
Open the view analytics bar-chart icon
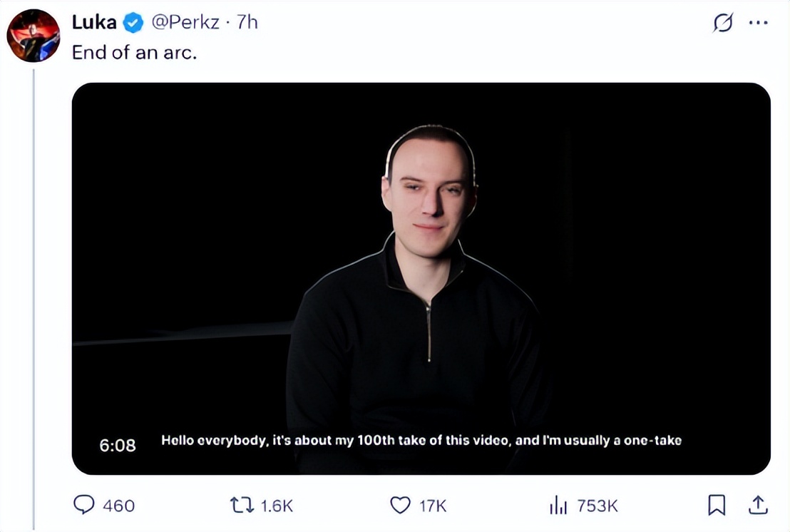click(558, 506)
